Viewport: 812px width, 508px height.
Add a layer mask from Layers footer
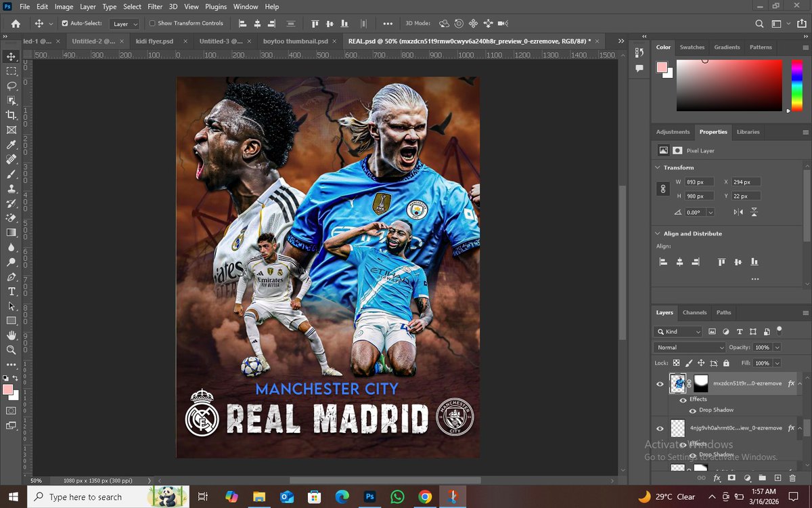[x=732, y=478]
